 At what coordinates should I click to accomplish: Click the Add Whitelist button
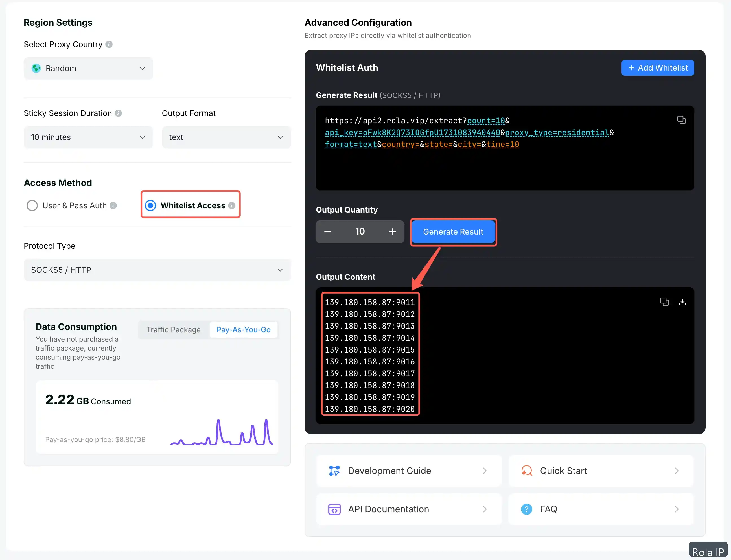coord(657,68)
